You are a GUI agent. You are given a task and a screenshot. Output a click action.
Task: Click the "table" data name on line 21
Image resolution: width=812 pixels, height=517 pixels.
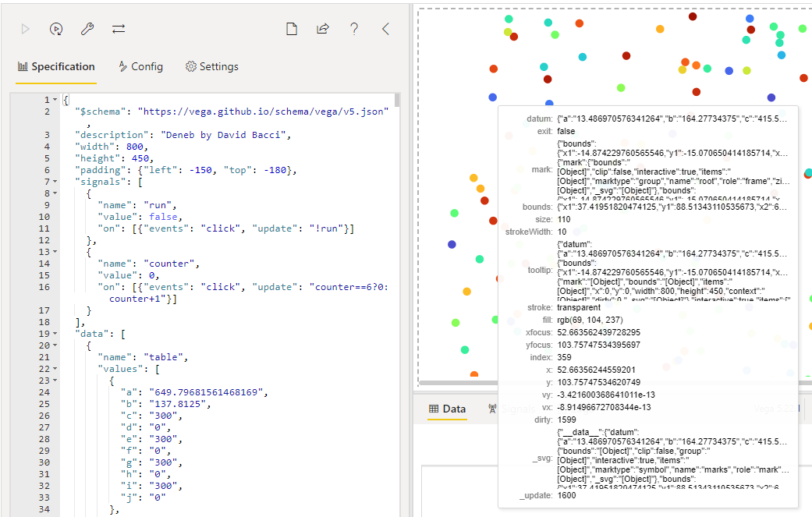point(162,357)
